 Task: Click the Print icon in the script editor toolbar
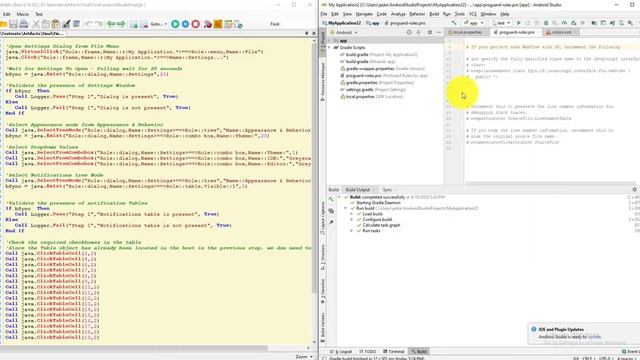(x=24, y=24)
